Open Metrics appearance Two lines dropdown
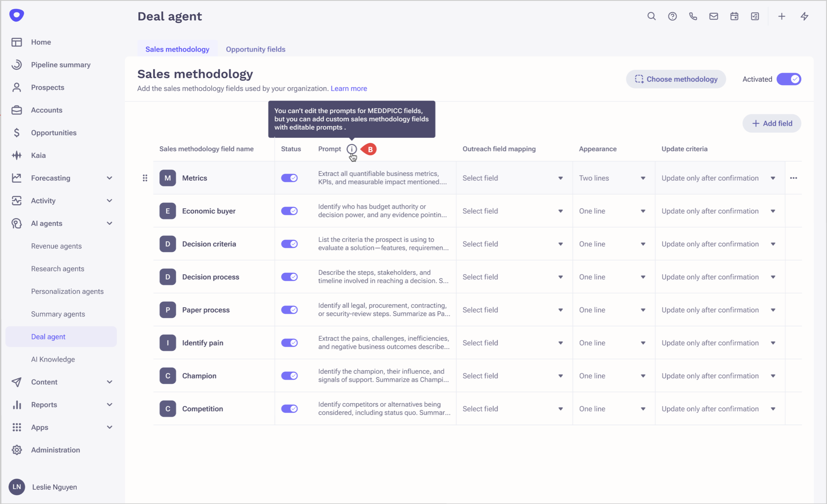Screen dimensions: 827x504 pyautogui.click(x=612, y=178)
